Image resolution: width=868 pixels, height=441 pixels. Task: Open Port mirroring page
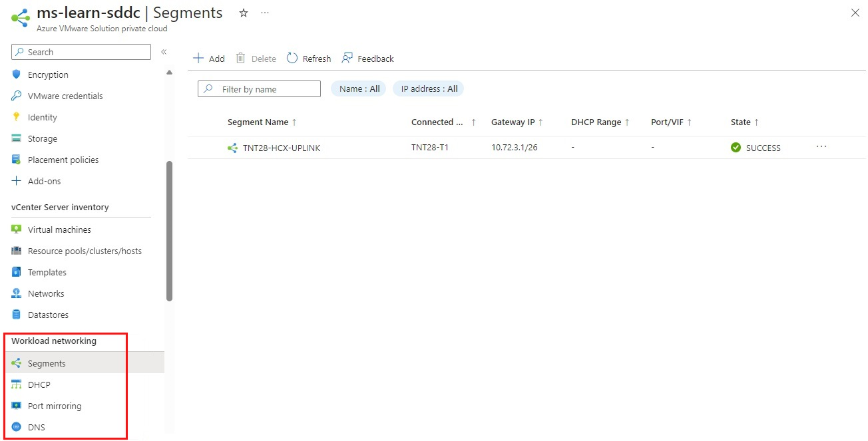55,406
